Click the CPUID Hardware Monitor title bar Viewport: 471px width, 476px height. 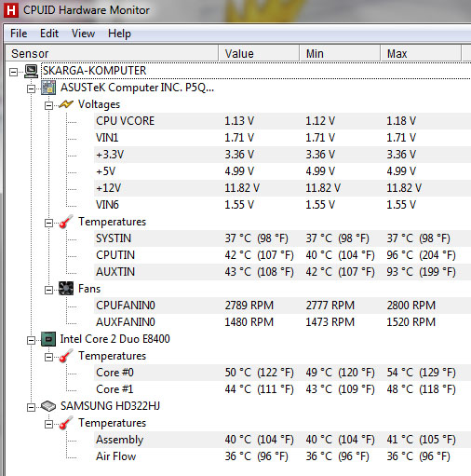235,10
